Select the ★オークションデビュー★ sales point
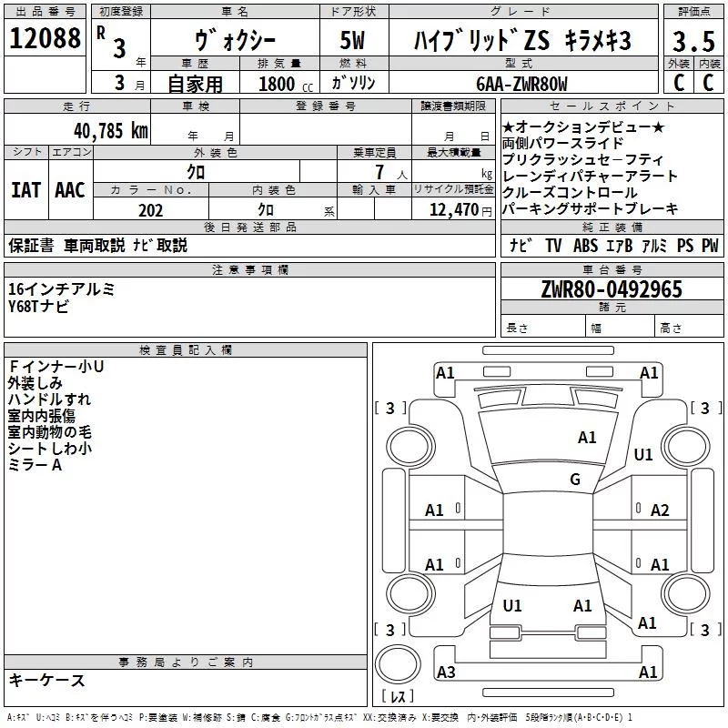728x728 pixels. (x=583, y=127)
